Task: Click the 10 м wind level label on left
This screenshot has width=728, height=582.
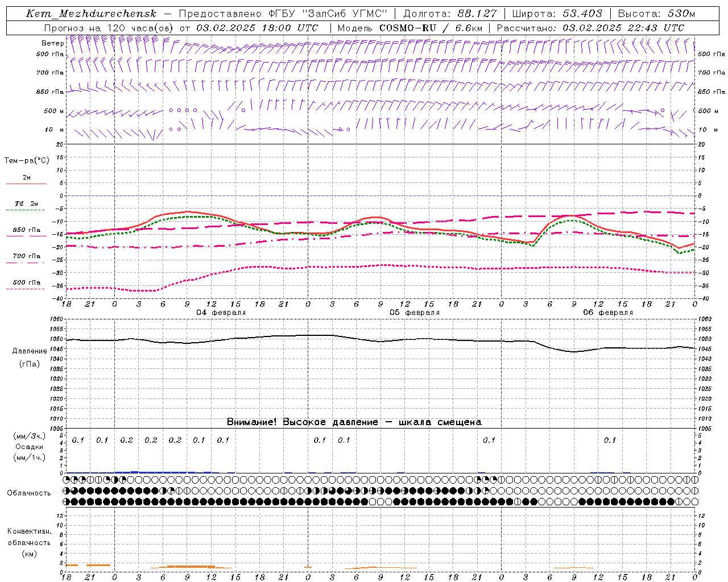Action: (55, 130)
